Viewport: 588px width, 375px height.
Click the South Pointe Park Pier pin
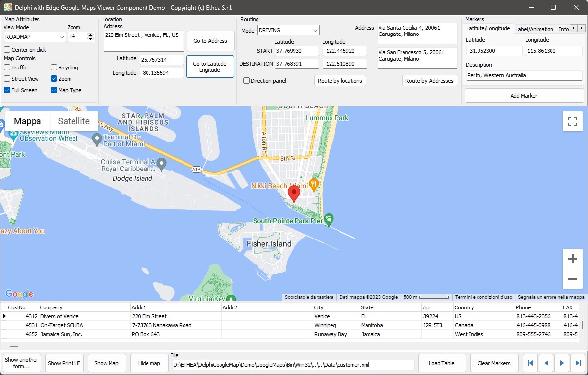click(x=329, y=220)
